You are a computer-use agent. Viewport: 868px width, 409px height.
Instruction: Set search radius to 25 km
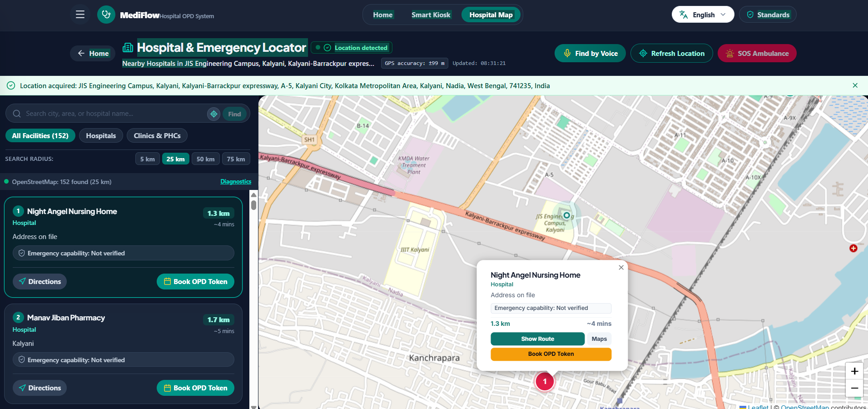coord(175,159)
